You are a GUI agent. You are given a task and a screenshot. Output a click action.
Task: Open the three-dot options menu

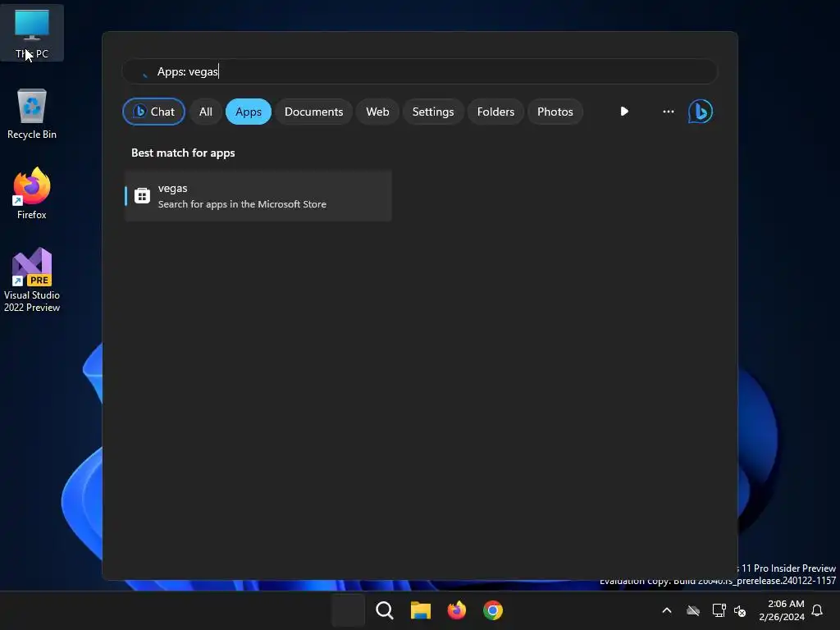click(x=668, y=112)
